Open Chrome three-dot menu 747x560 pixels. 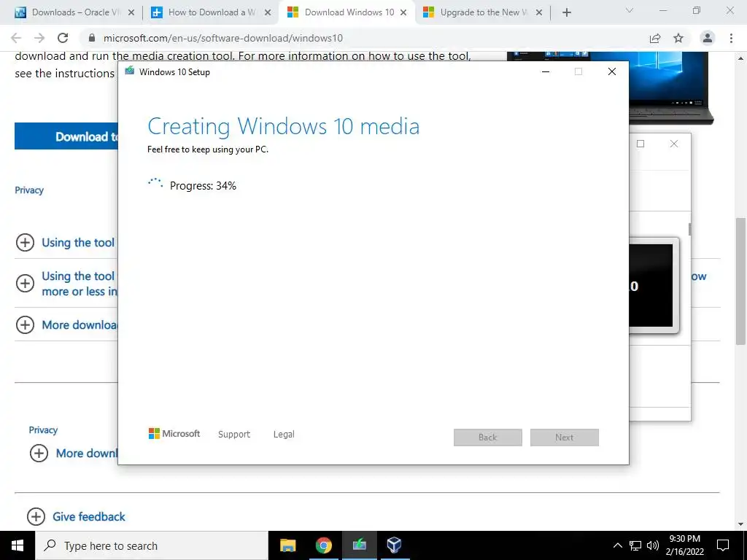(731, 38)
